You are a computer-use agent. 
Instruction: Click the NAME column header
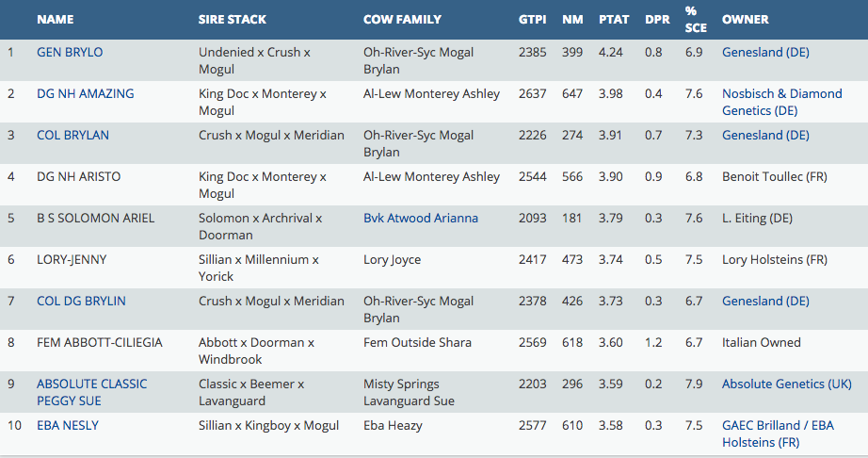click(55, 20)
